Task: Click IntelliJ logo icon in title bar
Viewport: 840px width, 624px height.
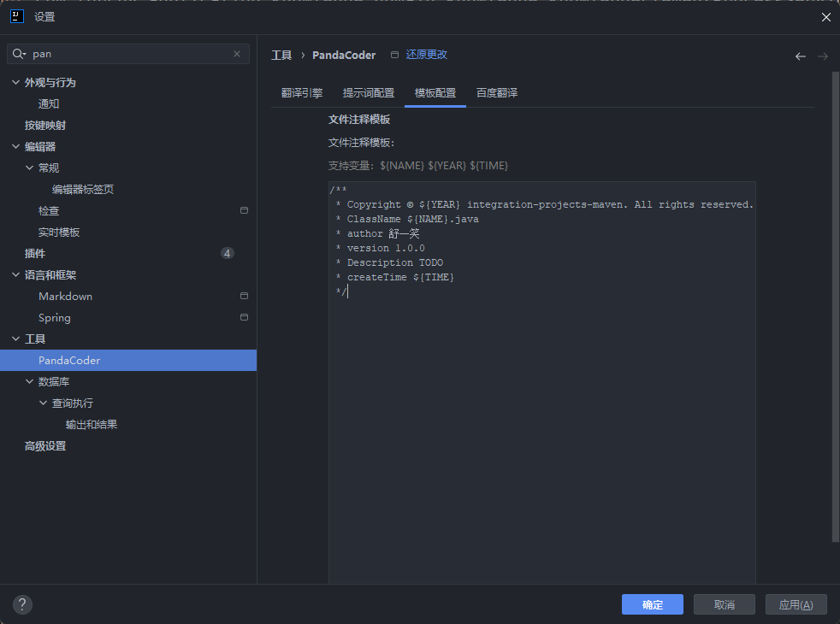Action: pos(17,16)
